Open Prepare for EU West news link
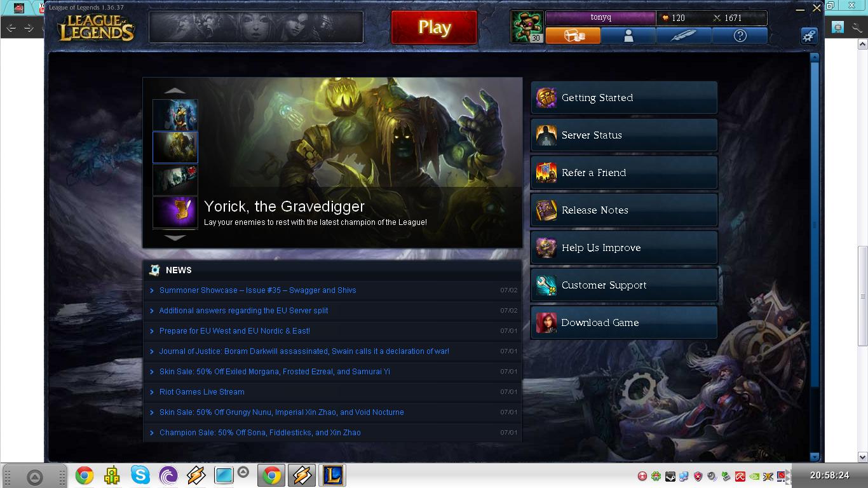The height and width of the screenshot is (488, 868). pos(234,331)
